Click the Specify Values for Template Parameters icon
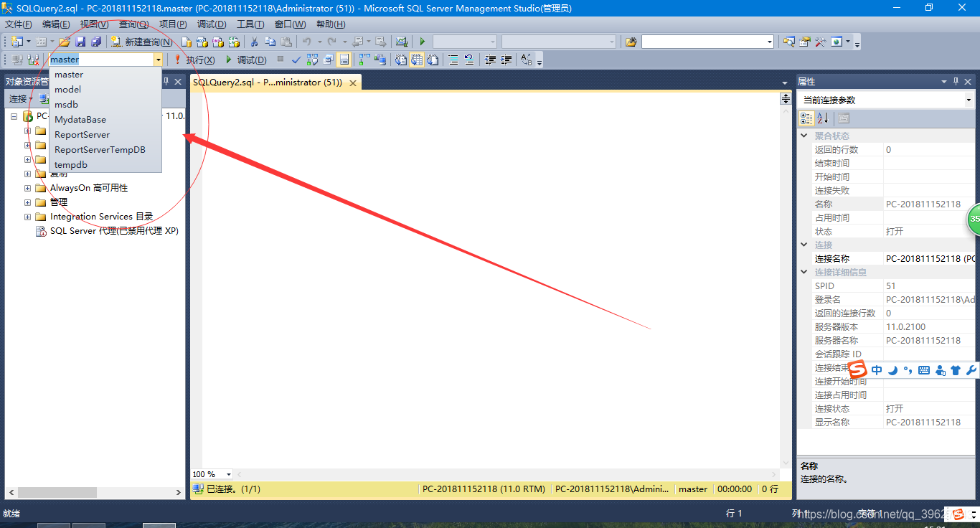This screenshot has width=980, height=528. (527, 60)
